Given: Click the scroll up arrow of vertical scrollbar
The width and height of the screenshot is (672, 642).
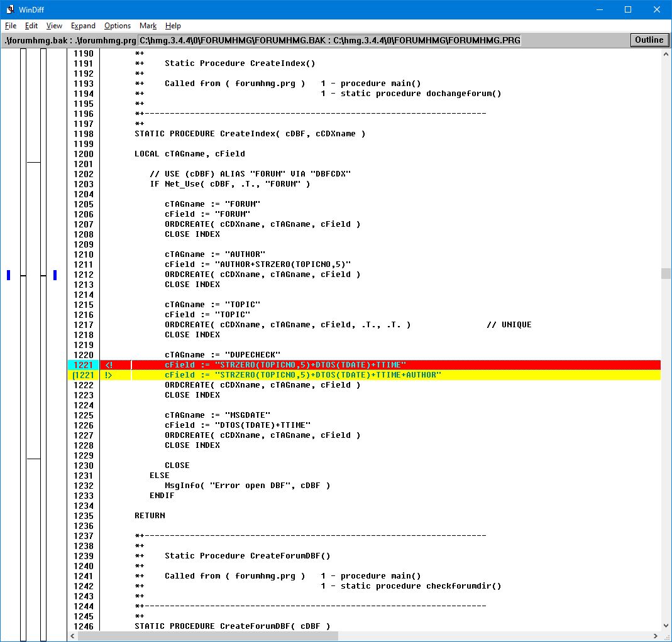Looking at the screenshot, I should tap(666, 55).
